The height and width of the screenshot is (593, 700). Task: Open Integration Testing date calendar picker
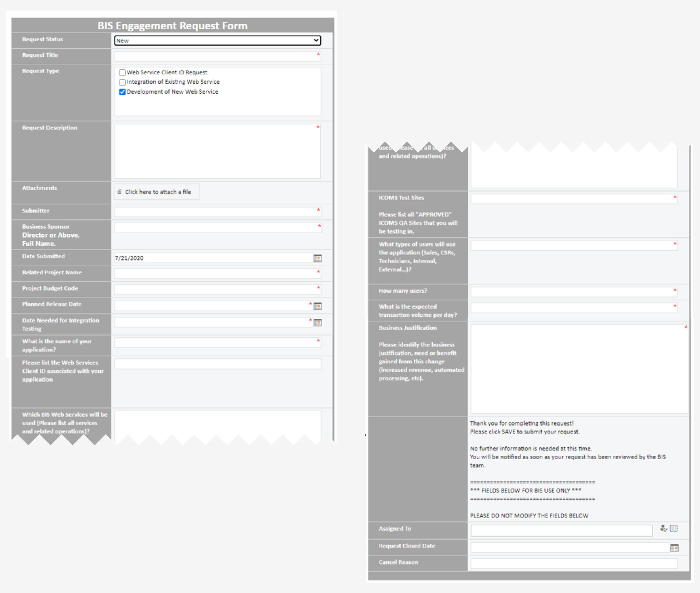pyautogui.click(x=318, y=323)
